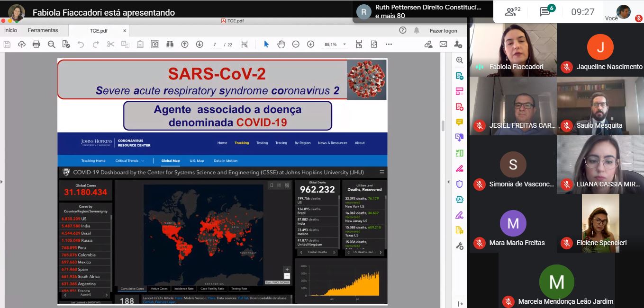This screenshot has height=308, width=644.
Task: Select the Incidence Rate tab
Action: coord(184,289)
